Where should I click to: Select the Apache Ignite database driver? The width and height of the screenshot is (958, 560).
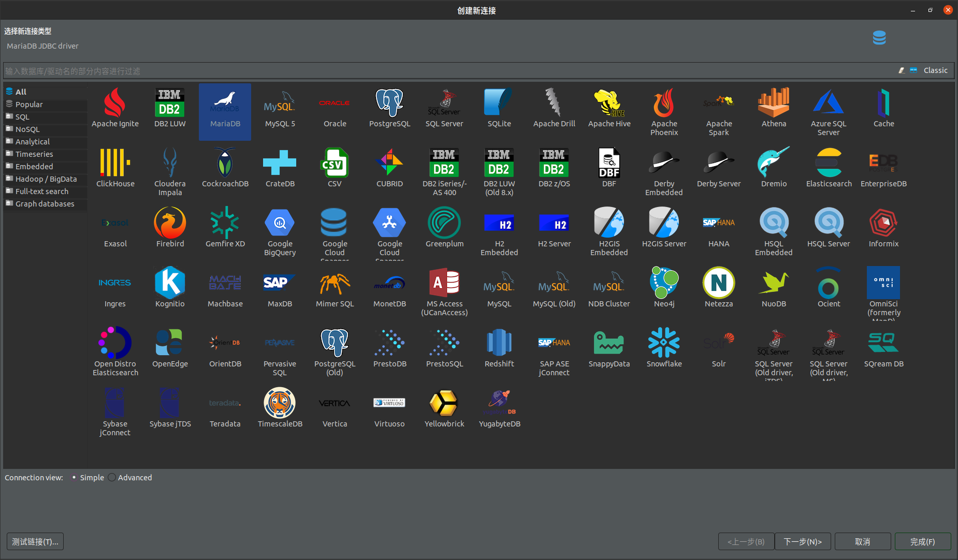click(x=115, y=108)
